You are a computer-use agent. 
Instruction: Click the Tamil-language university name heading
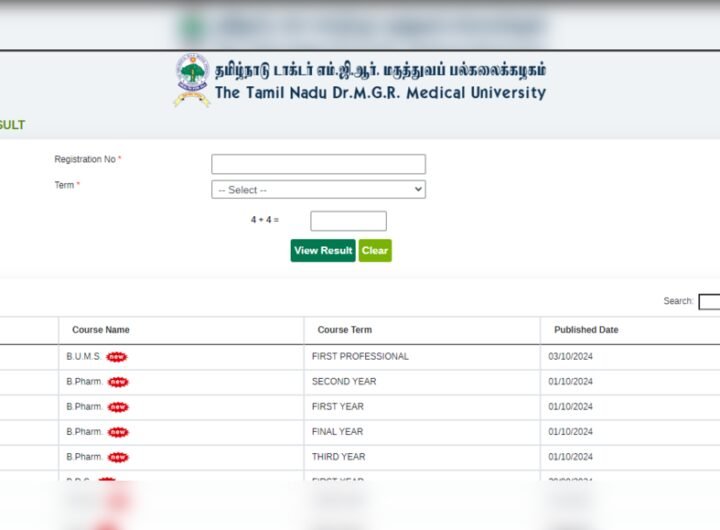click(x=380, y=70)
